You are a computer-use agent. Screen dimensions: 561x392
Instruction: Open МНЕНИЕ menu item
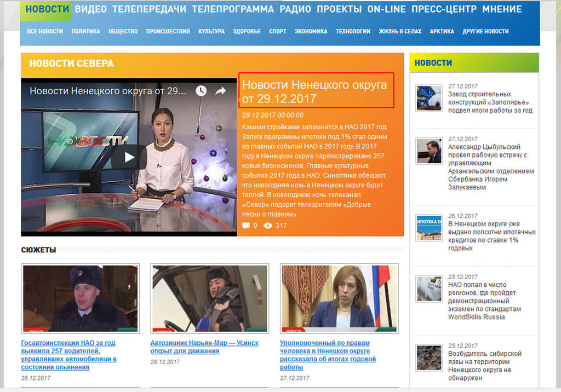(x=502, y=9)
